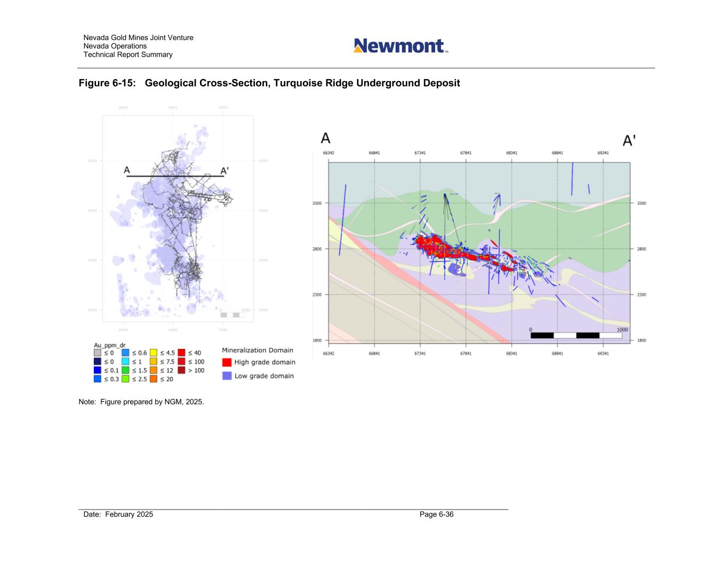The image size is (728, 563).
Task: Click the '≤ 4.5' yellow legend swatch
Action: (x=154, y=353)
